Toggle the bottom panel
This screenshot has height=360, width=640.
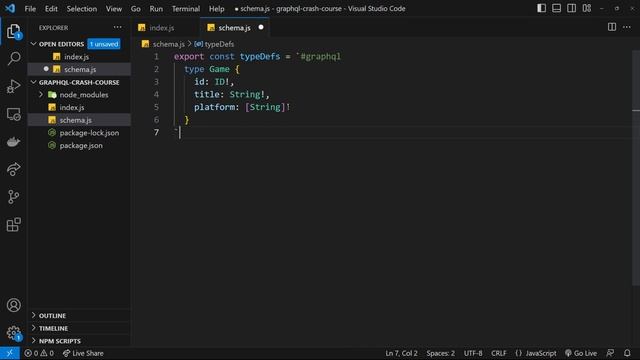pyautogui.click(x=556, y=8)
